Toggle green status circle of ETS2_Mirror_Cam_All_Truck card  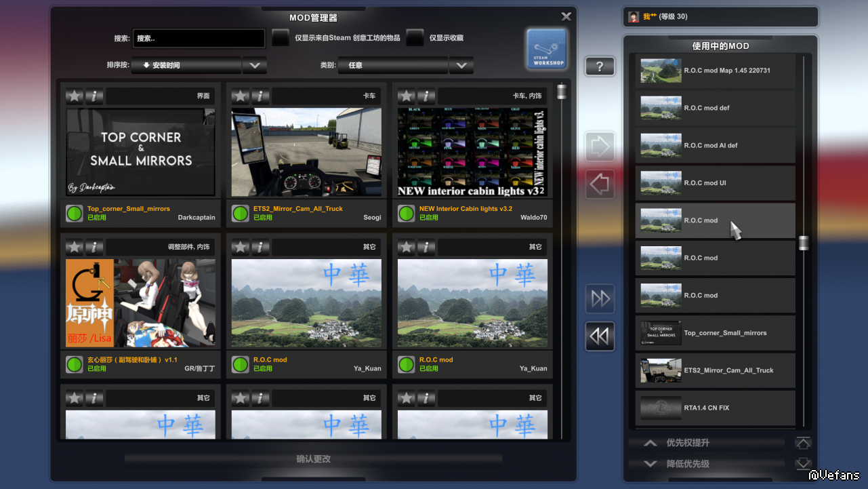(x=241, y=214)
